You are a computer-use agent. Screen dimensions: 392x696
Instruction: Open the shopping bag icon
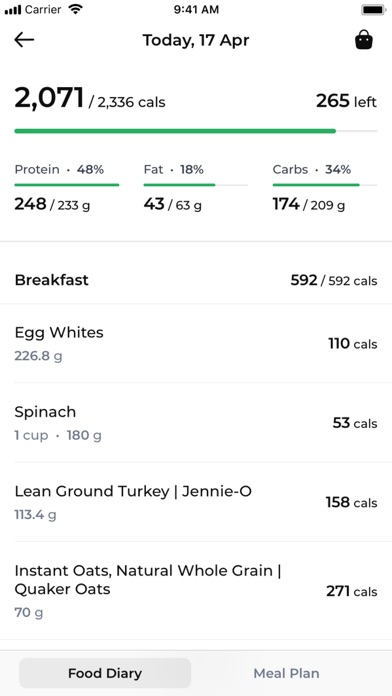pos(364,40)
